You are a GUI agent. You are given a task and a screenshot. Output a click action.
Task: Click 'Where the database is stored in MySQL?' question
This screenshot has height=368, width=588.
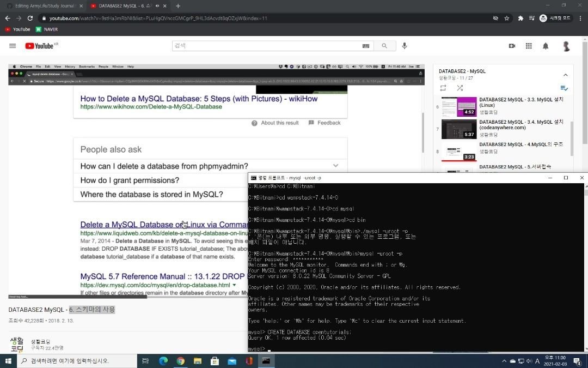151,195
